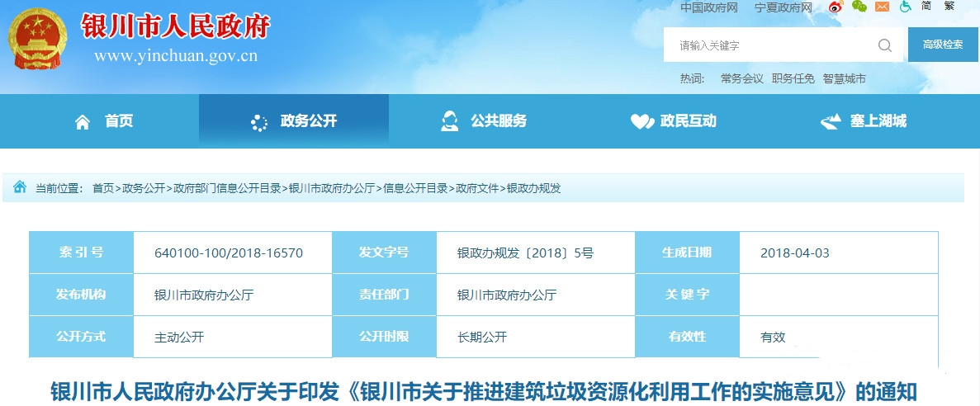Click the person icon beside 公共服务
980x406 pixels.
[x=449, y=120]
